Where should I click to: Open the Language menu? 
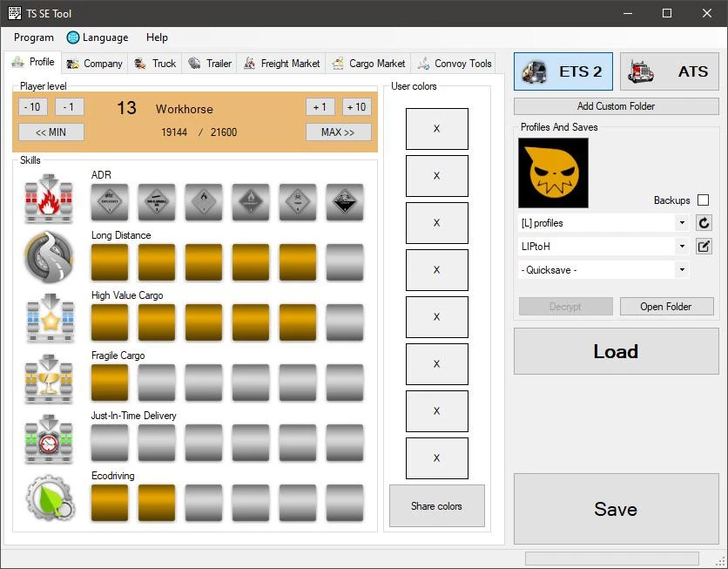[x=98, y=37]
